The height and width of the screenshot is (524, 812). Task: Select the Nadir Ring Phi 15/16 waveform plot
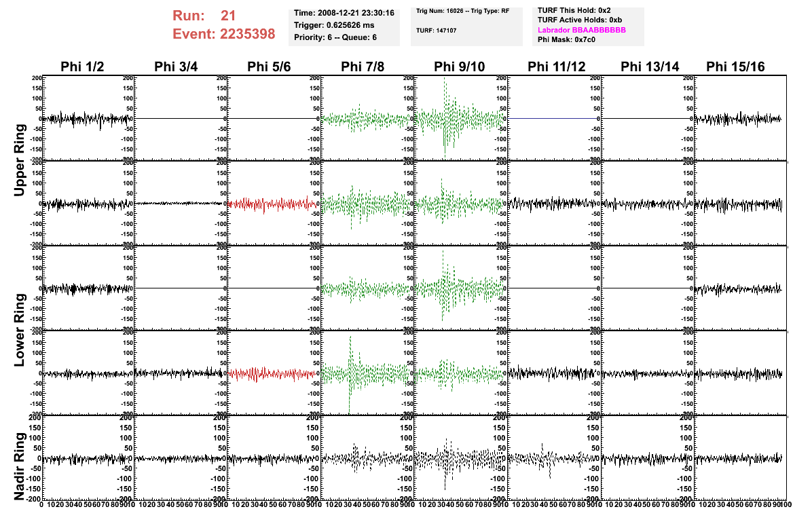pyautogui.click(x=741, y=457)
